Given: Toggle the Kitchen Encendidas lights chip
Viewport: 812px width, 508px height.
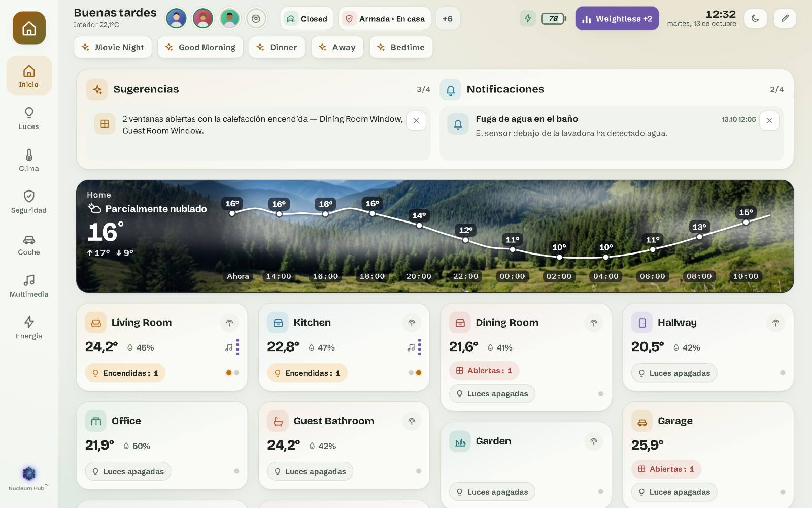Looking at the screenshot, I should (308, 373).
